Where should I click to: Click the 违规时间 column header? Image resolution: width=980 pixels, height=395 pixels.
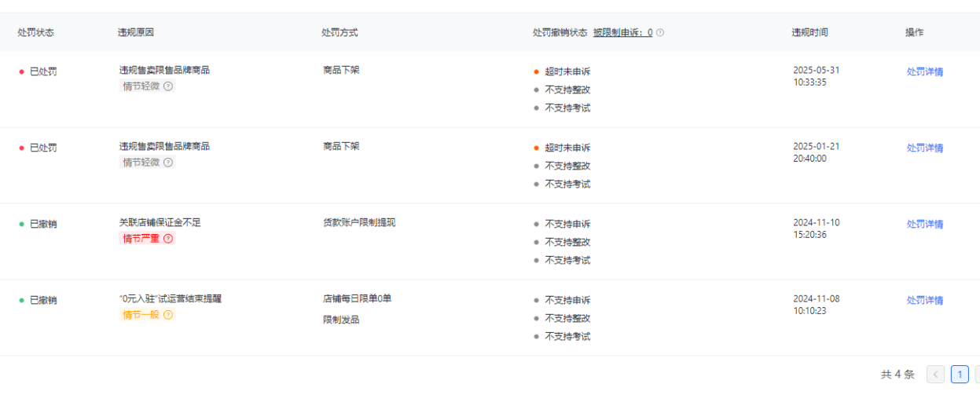click(x=809, y=33)
